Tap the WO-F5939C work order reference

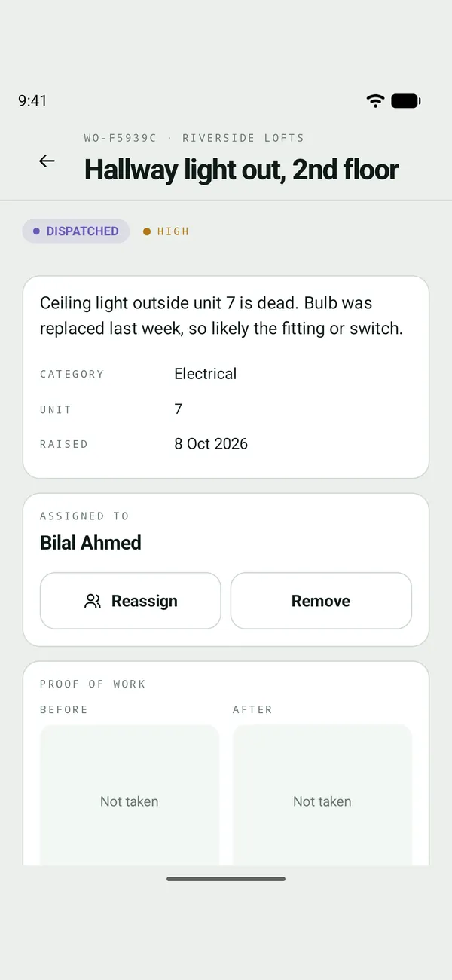[121, 138]
